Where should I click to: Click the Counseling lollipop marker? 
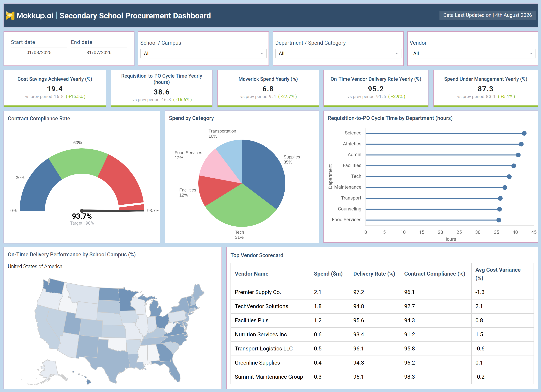tap(499, 209)
